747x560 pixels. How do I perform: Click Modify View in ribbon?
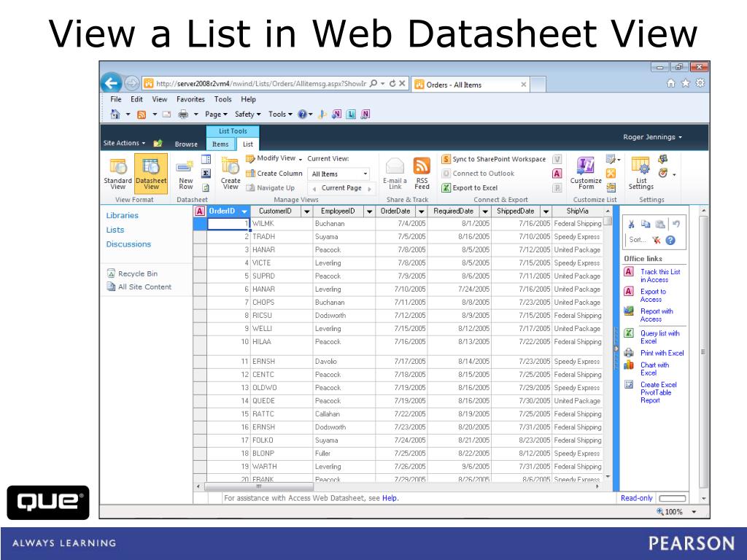coord(274,158)
